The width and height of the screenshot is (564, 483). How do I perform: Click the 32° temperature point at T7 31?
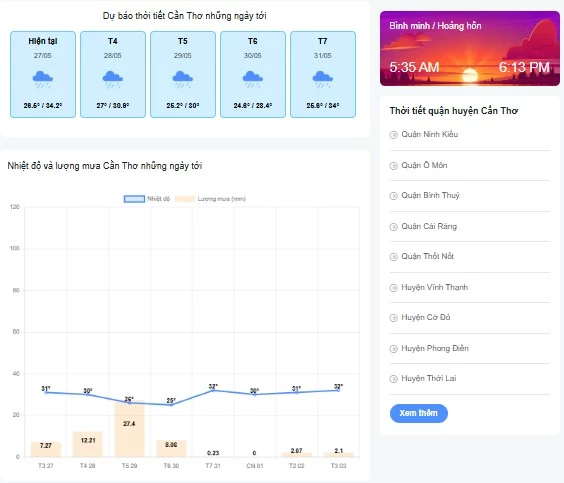click(213, 390)
